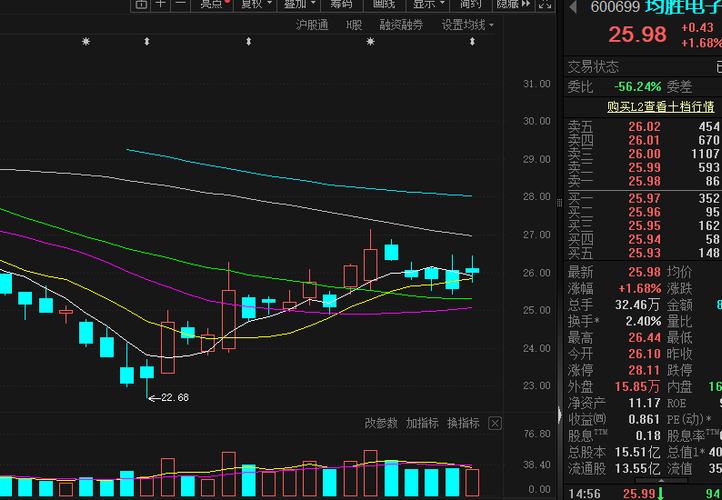Click 换指标 to switch indicator

click(x=463, y=423)
